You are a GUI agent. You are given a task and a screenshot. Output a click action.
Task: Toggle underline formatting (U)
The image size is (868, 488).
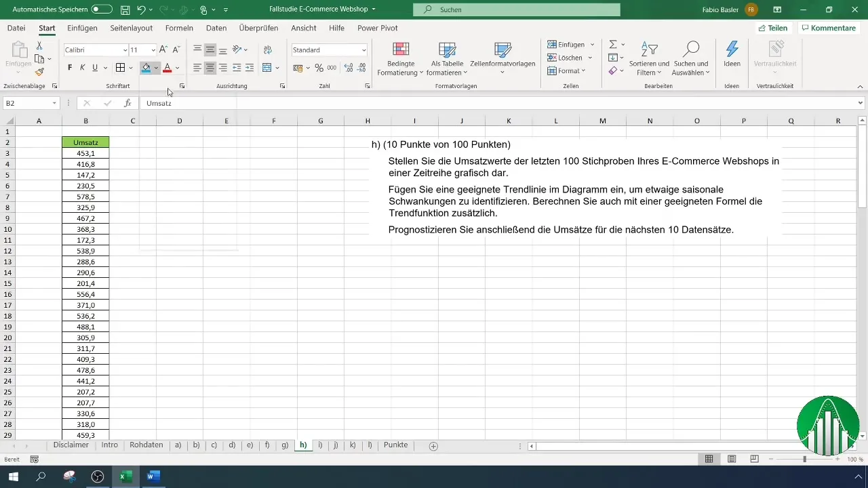[95, 68]
